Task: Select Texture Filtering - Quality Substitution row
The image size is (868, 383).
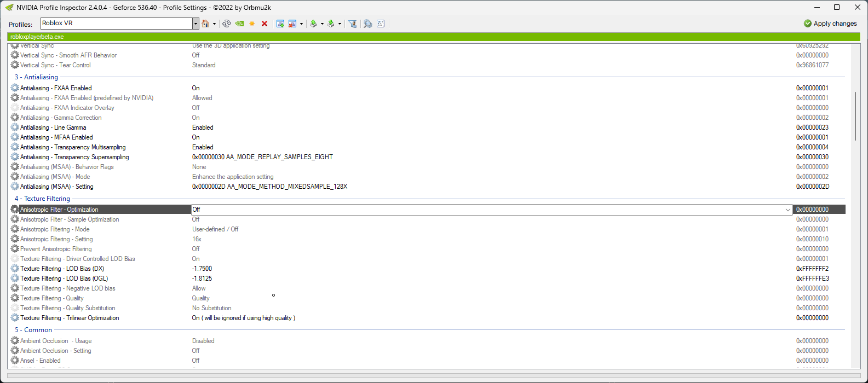Action: (x=427, y=308)
